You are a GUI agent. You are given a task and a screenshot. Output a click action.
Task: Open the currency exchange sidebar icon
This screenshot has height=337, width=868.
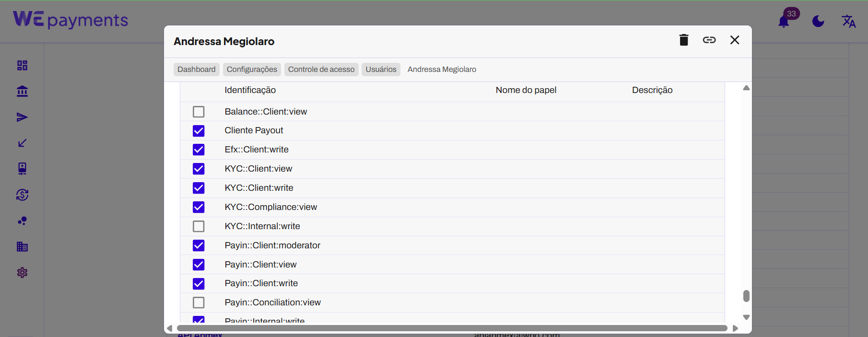(22, 195)
